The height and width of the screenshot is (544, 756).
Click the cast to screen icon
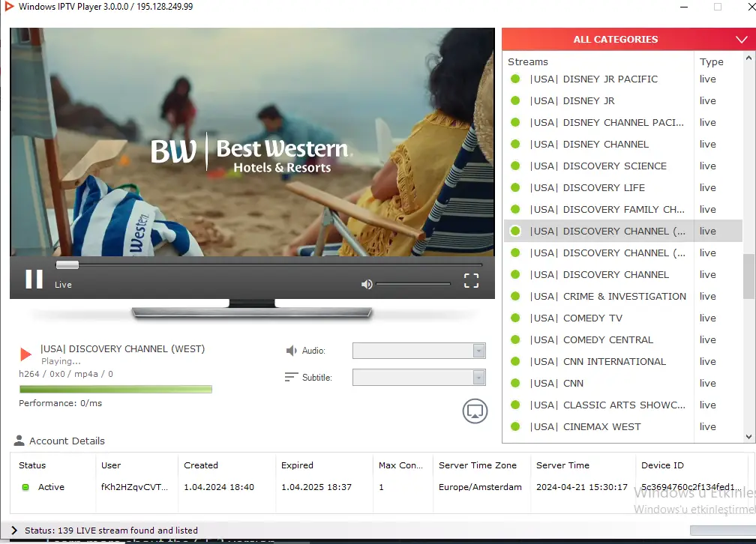pyautogui.click(x=475, y=411)
